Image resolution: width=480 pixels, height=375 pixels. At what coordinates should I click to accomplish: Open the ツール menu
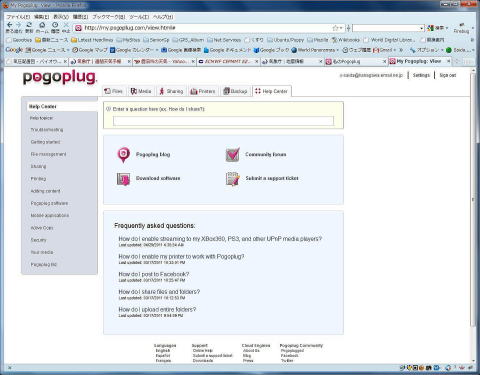(x=139, y=17)
